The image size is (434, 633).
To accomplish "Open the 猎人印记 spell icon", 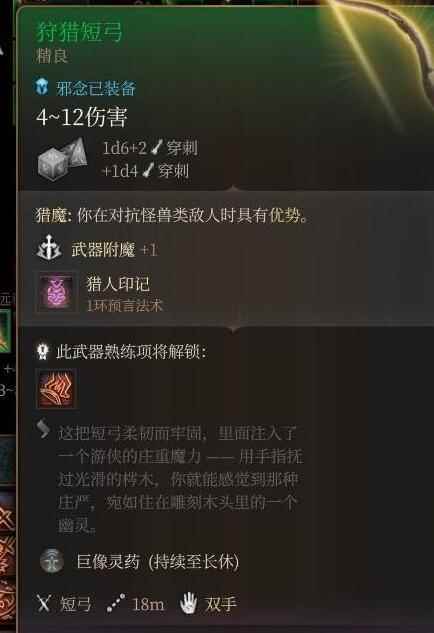I will [x=56, y=292].
